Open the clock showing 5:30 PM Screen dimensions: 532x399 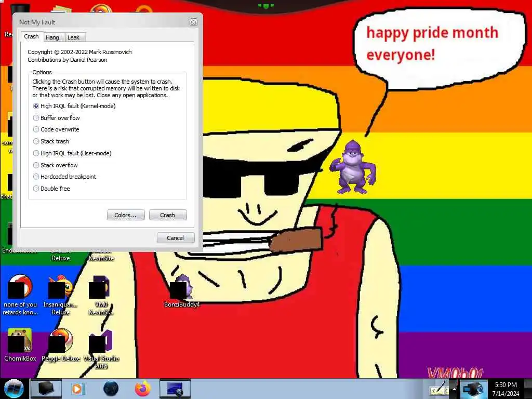coord(506,385)
